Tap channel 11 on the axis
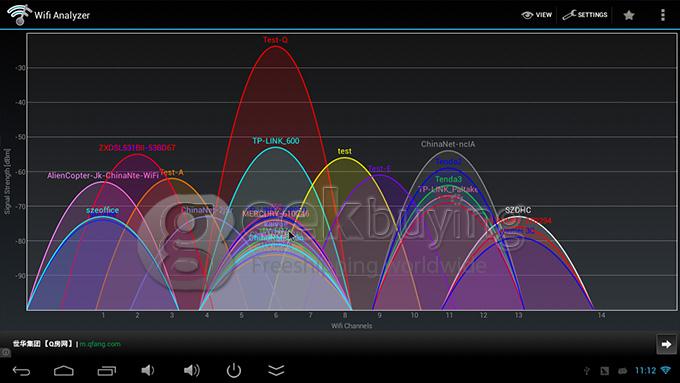Viewport: 680px width, 383px height. (x=449, y=315)
